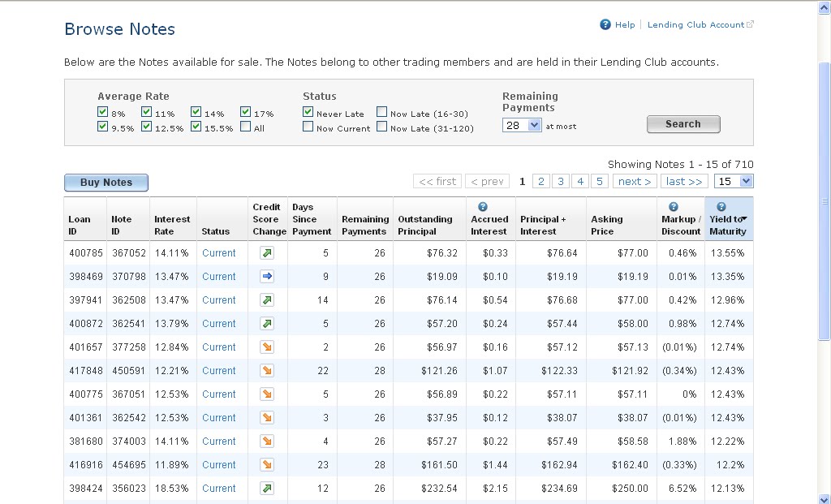Click the credit score up arrow for loan 400872

pyautogui.click(x=267, y=323)
